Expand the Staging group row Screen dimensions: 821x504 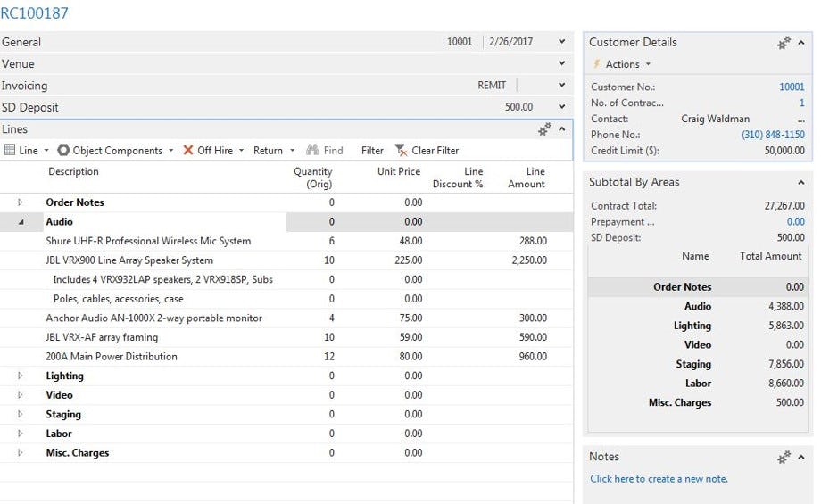pyautogui.click(x=21, y=414)
